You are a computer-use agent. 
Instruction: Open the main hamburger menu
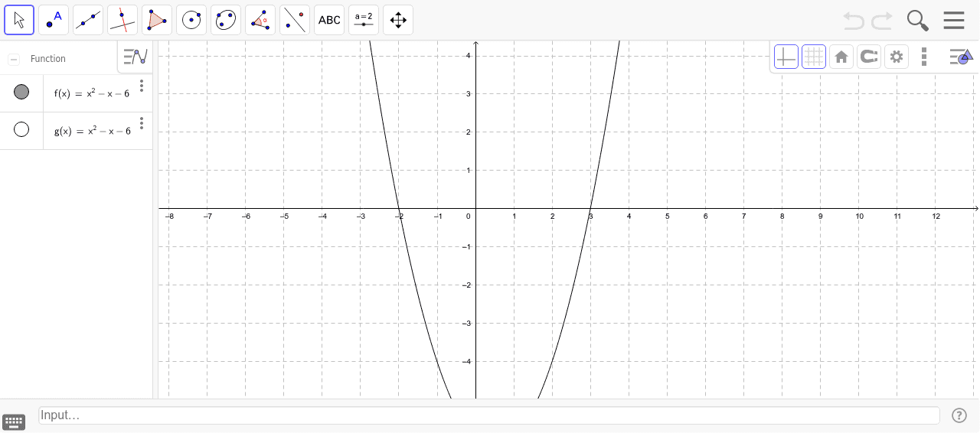pyautogui.click(x=954, y=20)
